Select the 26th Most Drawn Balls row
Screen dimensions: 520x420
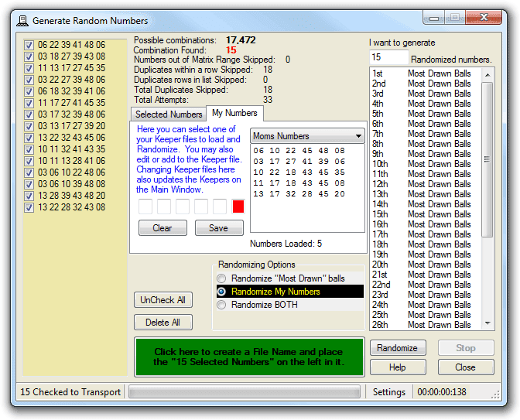pos(426,325)
